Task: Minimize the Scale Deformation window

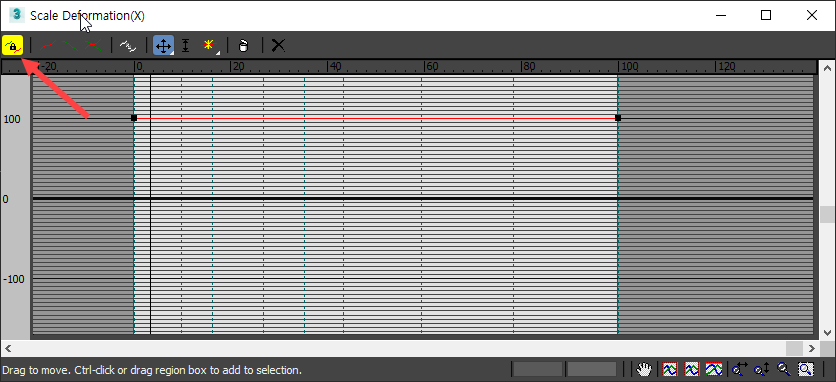Action: coord(721,15)
